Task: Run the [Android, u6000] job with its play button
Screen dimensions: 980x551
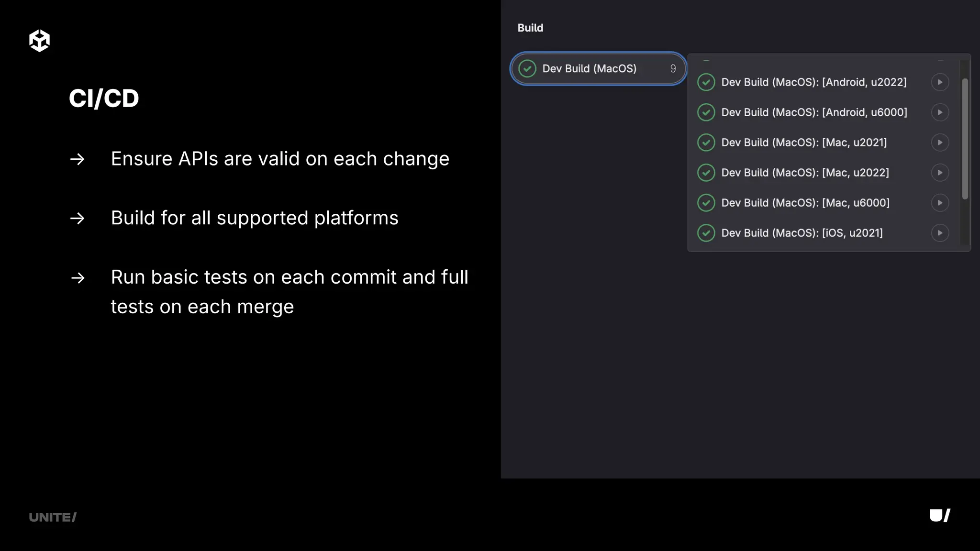Action: [x=940, y=112]
